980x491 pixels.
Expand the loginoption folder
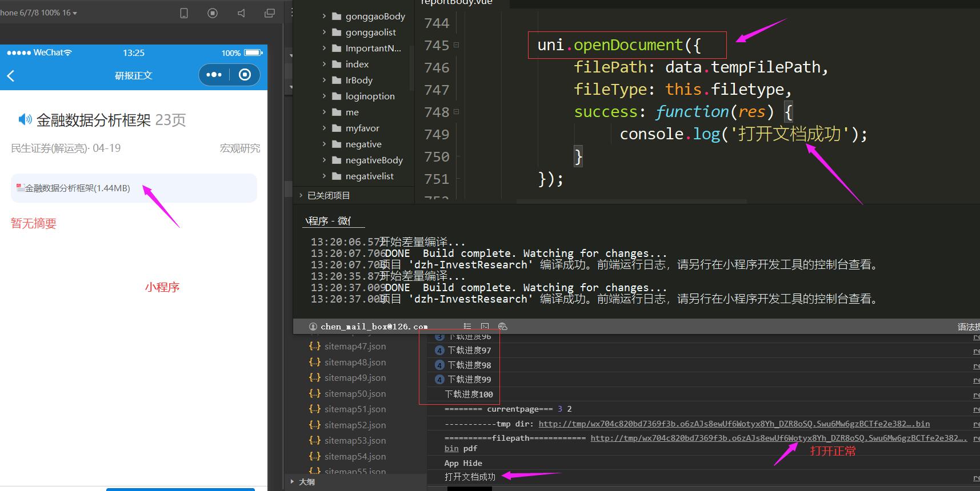(324, 96)
